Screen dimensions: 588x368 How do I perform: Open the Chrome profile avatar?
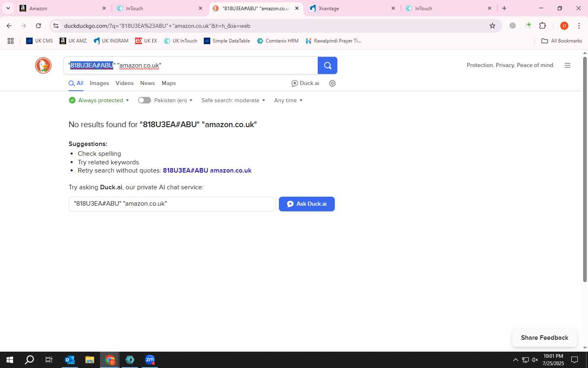coord(564,26)
